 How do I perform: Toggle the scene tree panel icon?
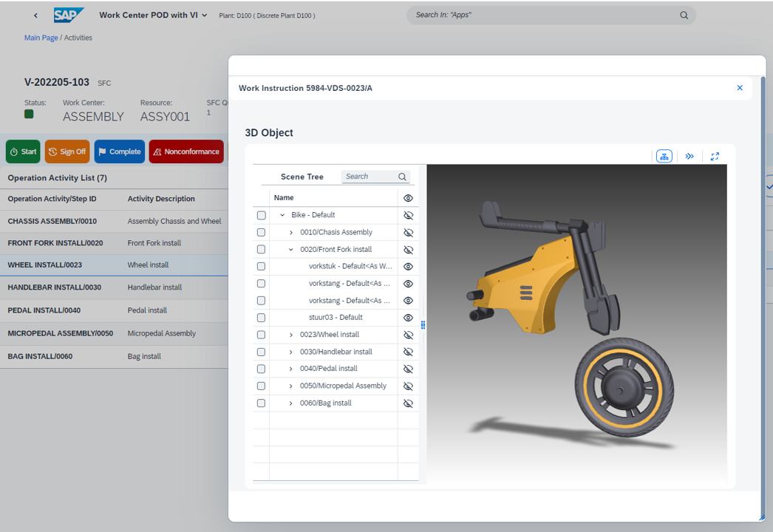click(x=664, y=156)
